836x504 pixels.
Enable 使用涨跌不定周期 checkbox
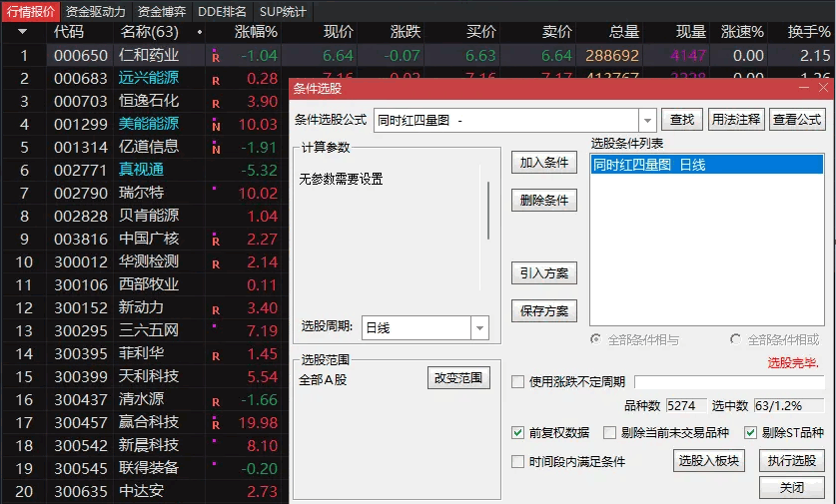click(x=517, y=382)
